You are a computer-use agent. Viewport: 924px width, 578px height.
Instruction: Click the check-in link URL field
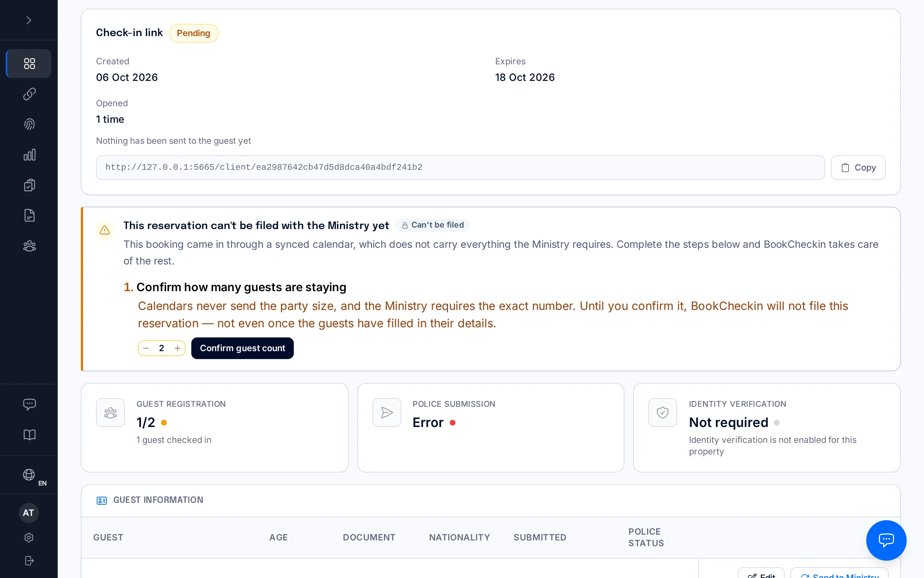[460, 167]
